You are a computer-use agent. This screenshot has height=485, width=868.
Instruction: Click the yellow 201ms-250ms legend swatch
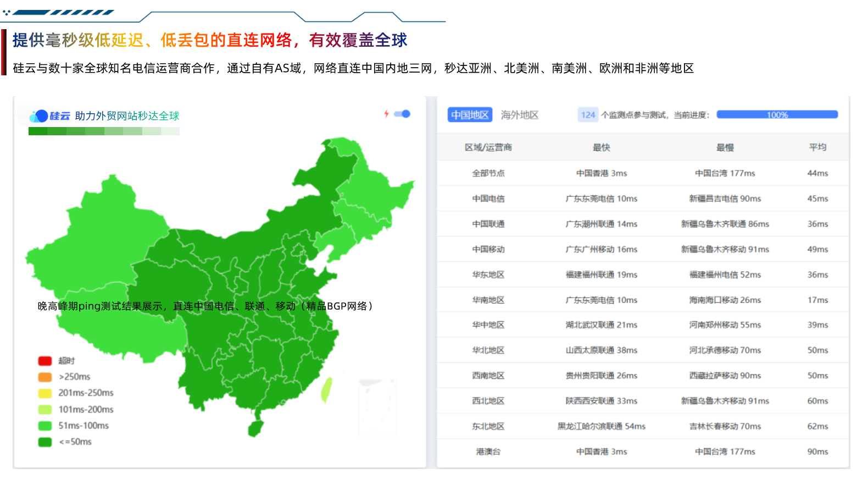coord(45,393)
